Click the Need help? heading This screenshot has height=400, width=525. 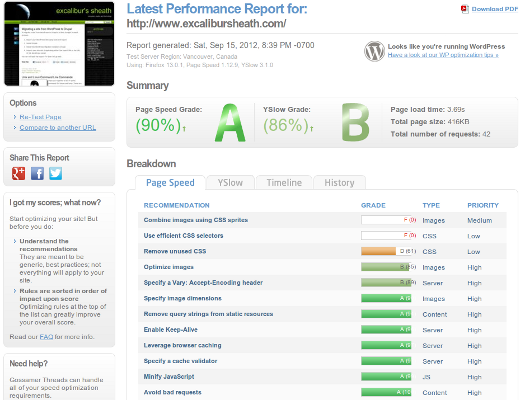[x=28, y=364]
